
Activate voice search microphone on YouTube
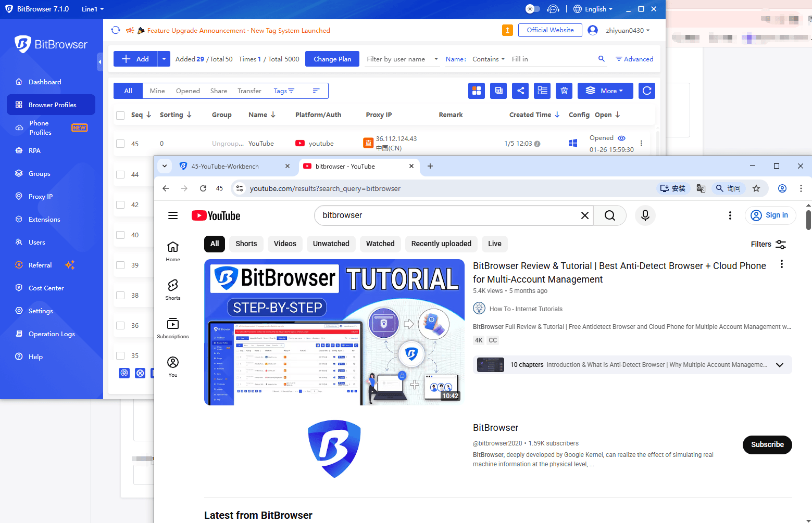[x=645, y=215]
